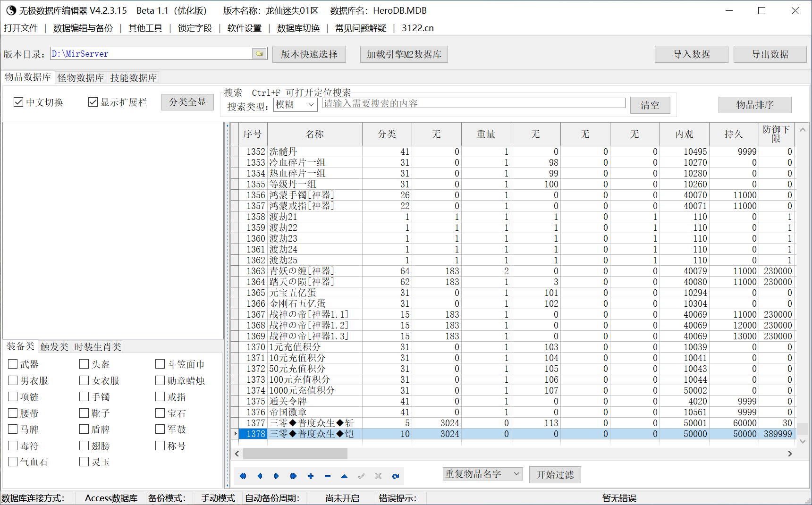The height and width of the screenshot is (505, 812).
Task: Click the horizontal scrollbar thumb
Action: tap(296, 454)
